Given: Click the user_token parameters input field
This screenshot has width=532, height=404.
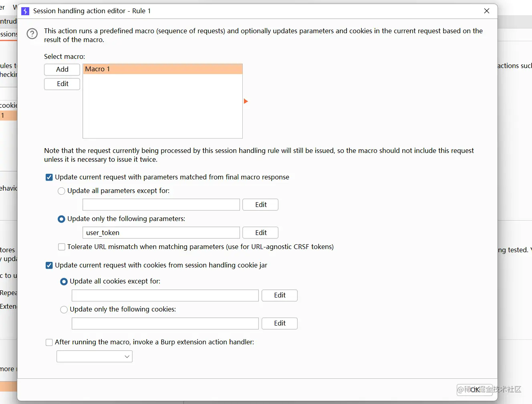Looking at the screenshot, I should (x=161, y=233).
